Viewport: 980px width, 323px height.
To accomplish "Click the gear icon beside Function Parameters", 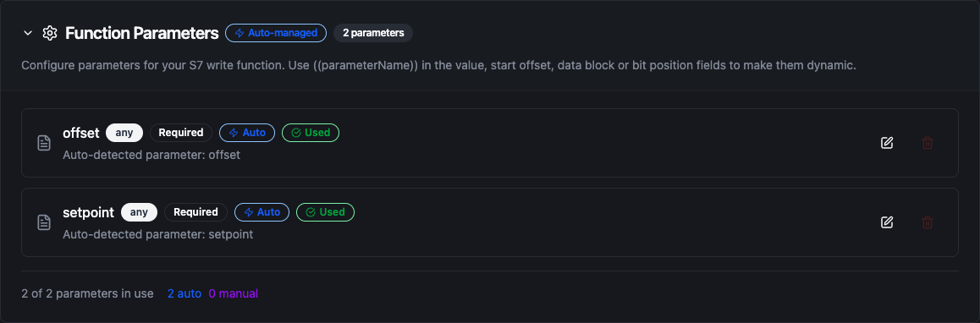I will click(49, 33).
